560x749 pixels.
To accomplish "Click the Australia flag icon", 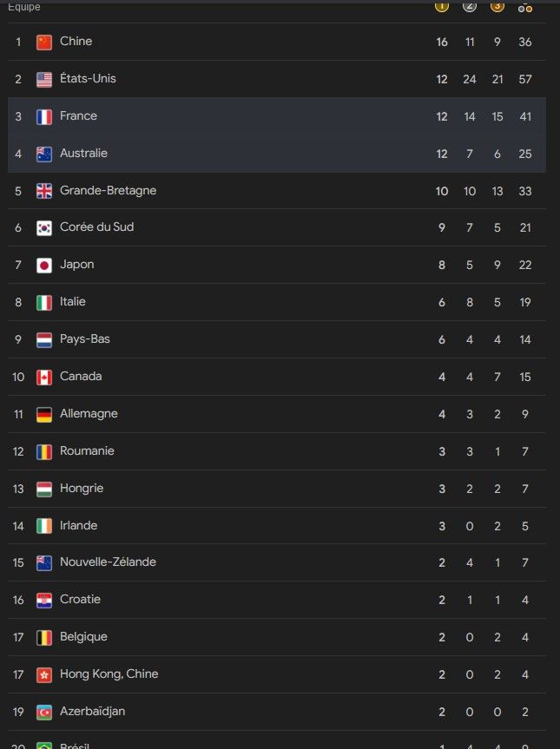I will tap(44, 154).
